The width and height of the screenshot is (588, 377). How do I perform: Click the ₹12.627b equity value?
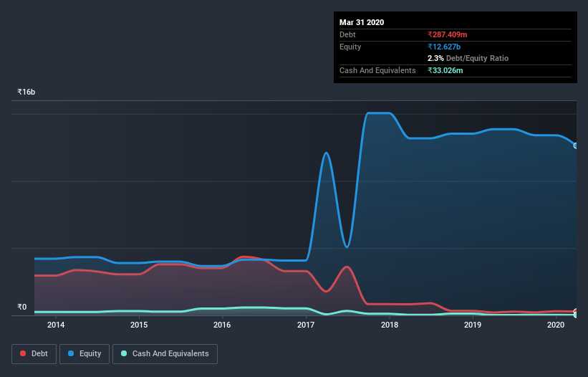[444, 47]
